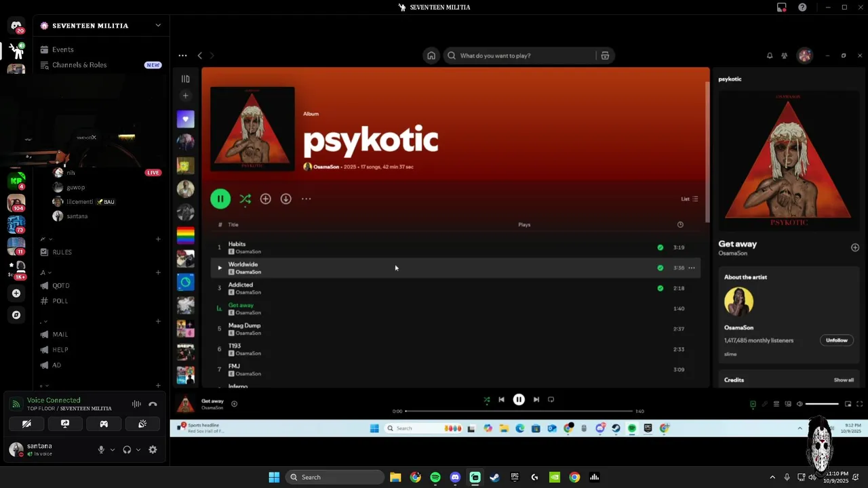Toggle Discord microphone mute
This screenshot has width=868, height=488.
tap(101, 449)
